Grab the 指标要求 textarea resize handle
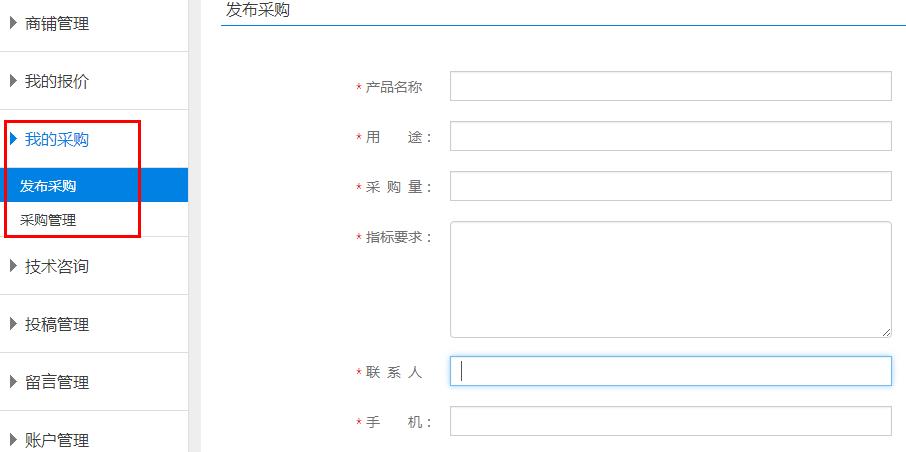 [886, 332]
